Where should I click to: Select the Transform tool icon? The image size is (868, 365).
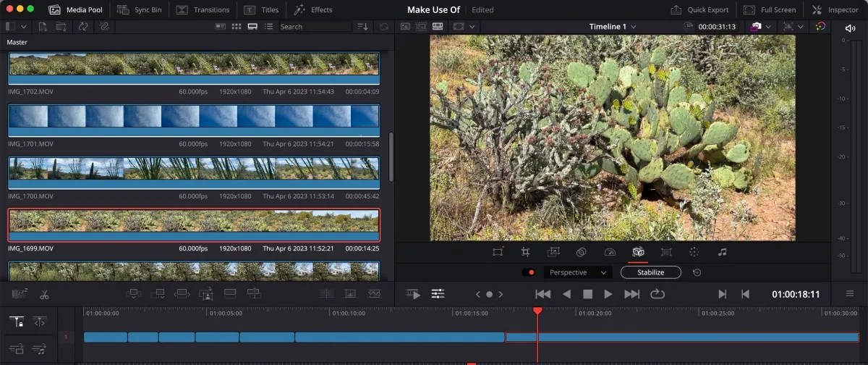tap(498, 251)
